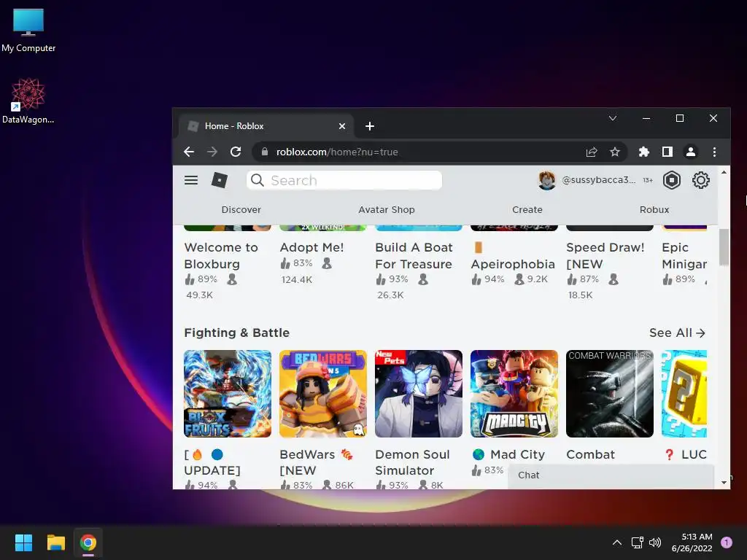Click the Lucky Block question mark thumbnail

684,394
